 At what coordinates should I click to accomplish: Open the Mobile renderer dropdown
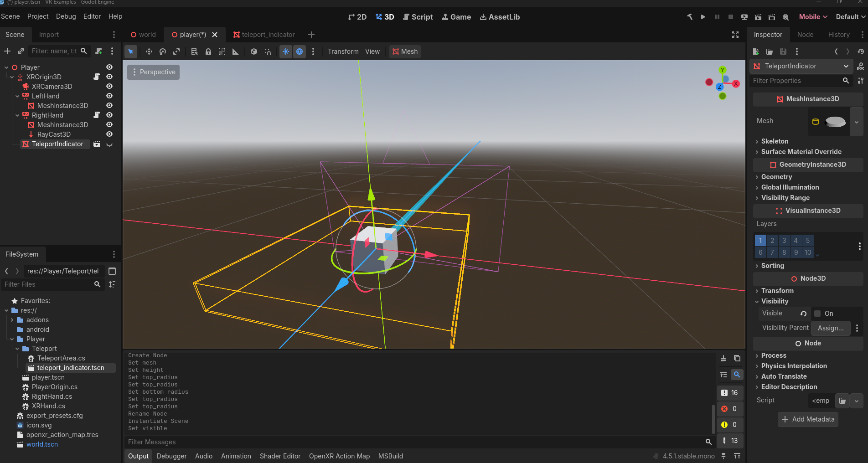[813, 17]
